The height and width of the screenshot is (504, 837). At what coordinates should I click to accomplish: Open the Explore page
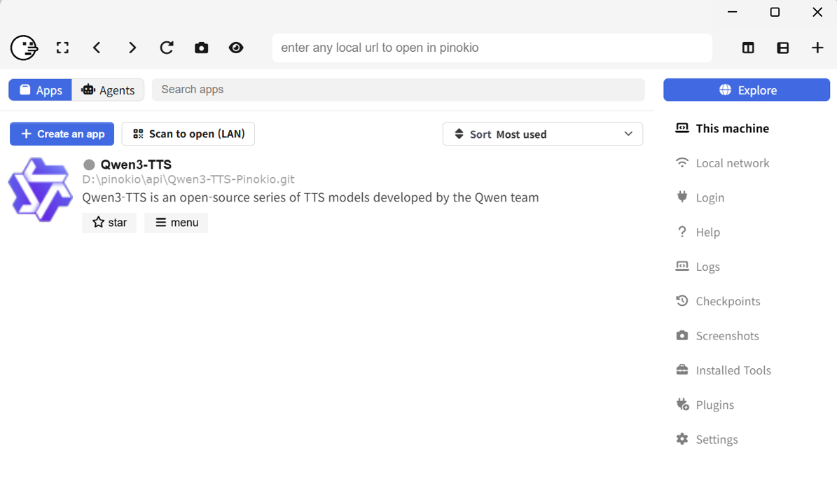[746, 90]
